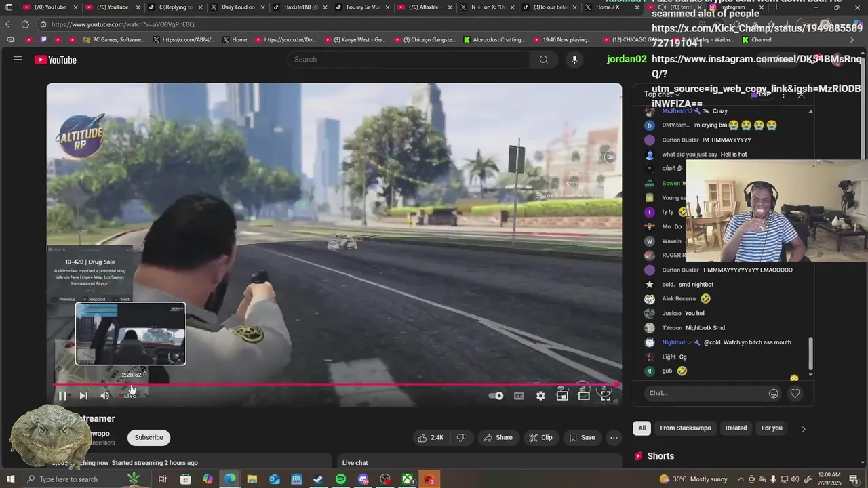Open FlaxLifeTNJ TikTok browser tab
The image size is (868, 488).
296,7
